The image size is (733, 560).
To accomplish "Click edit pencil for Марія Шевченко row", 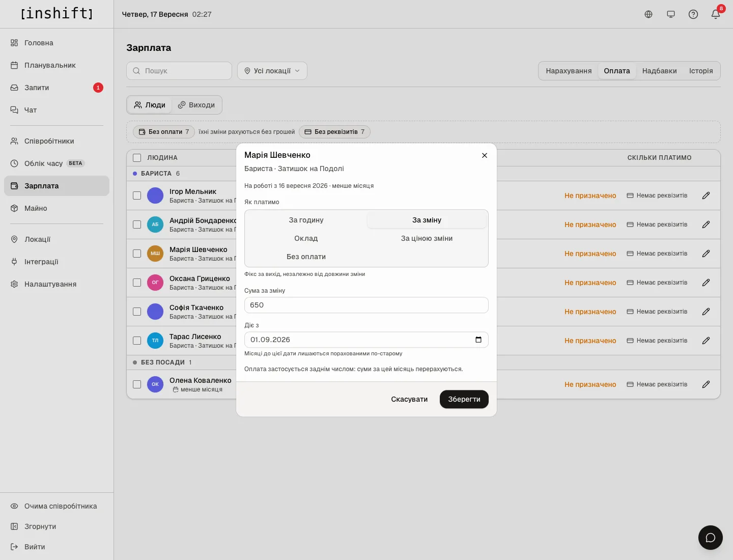I will click(706, 254).
